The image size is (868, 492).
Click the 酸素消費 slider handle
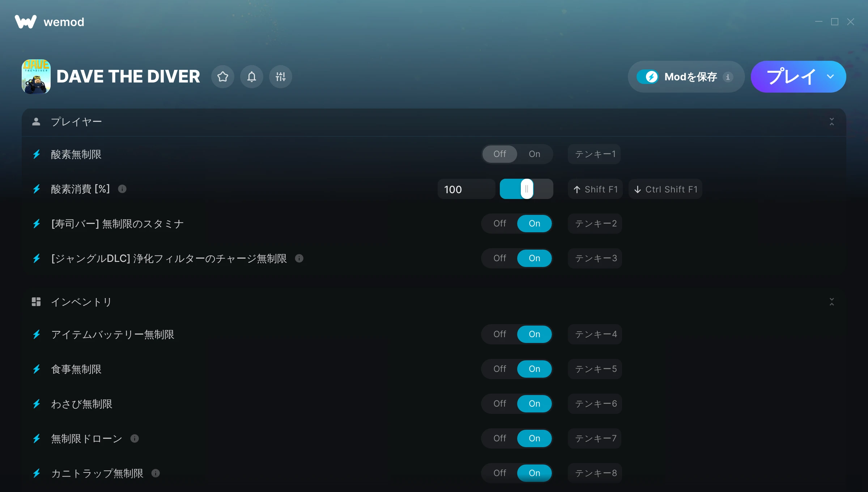(x=527, y=189)
